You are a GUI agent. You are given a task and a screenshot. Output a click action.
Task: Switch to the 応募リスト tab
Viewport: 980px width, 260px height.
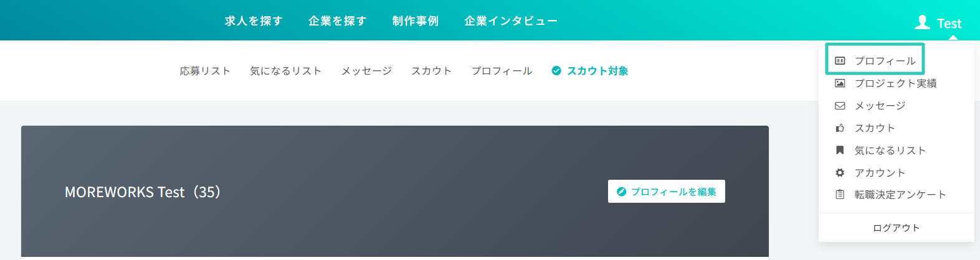point(205,71)
